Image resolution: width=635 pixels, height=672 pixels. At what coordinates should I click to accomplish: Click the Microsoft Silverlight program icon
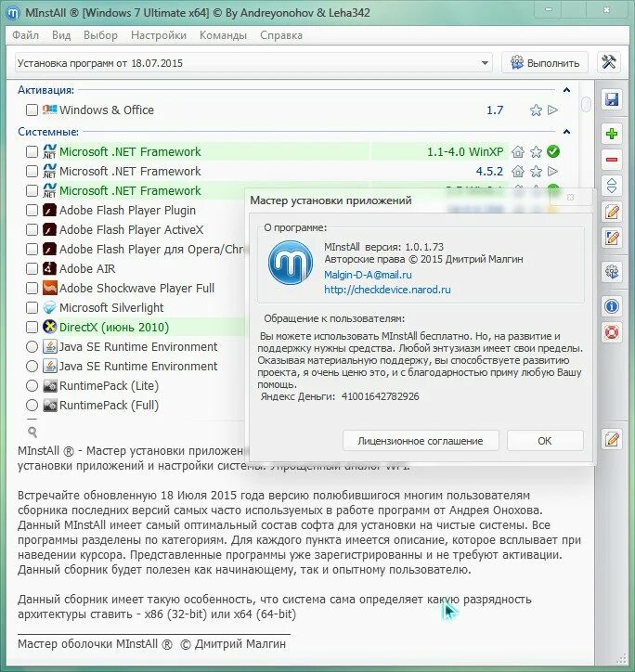pos(50,308)
